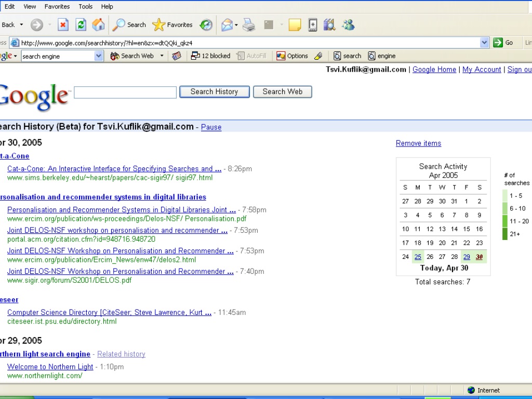
Task: Open the Personalisation and Recommender Systems in Digital Libraries Joint link
Action: 122,210
